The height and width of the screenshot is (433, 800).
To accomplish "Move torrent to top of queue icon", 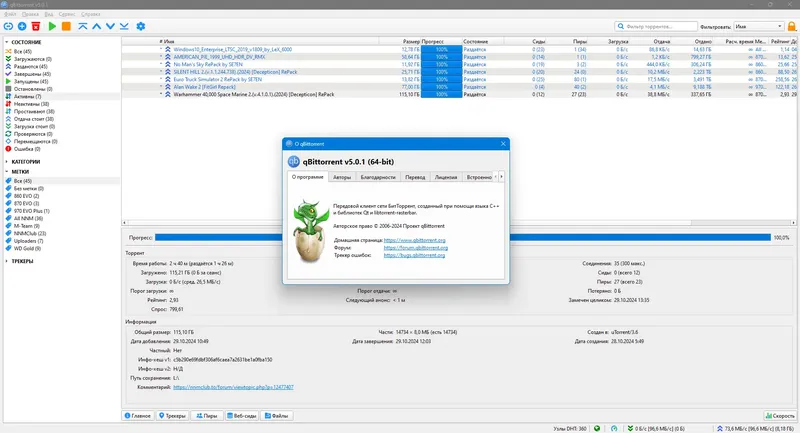I will 83,26.
